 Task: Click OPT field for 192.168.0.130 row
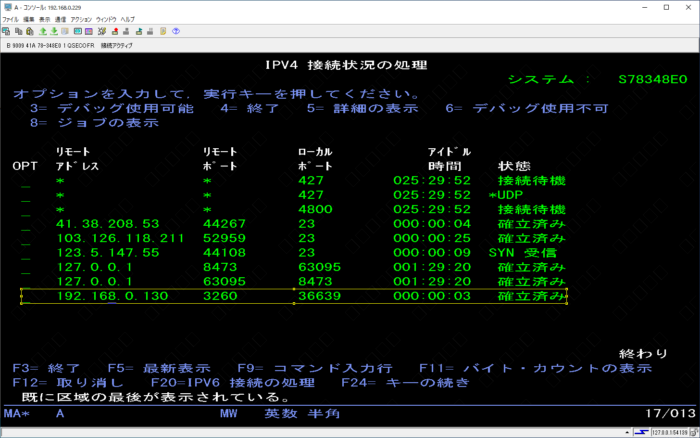click(26, 296)
